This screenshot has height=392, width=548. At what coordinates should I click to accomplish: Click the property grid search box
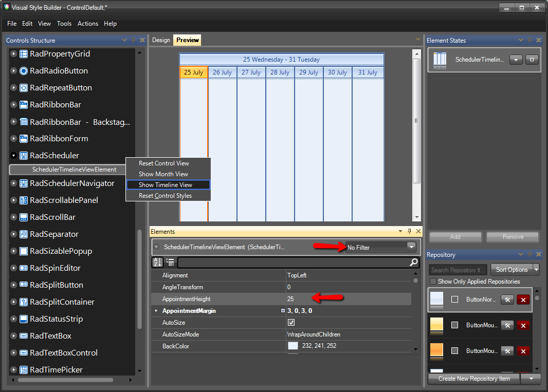(293, 262)
